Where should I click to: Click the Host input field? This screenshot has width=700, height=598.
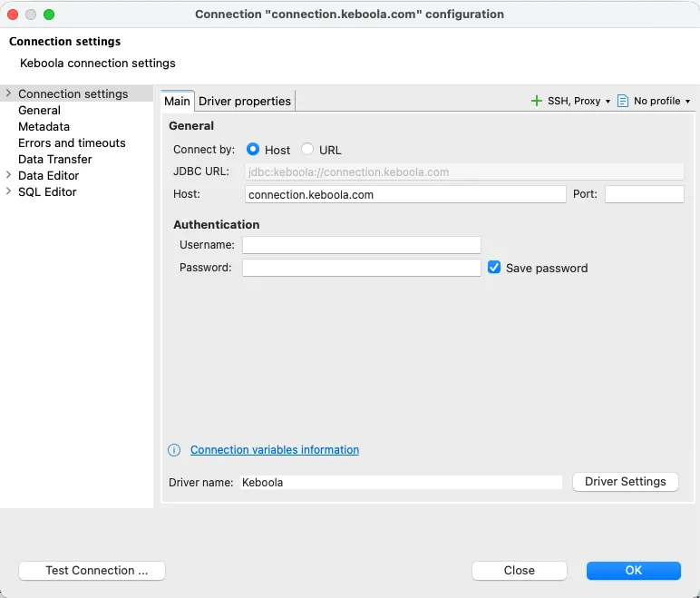click(405, 194)
